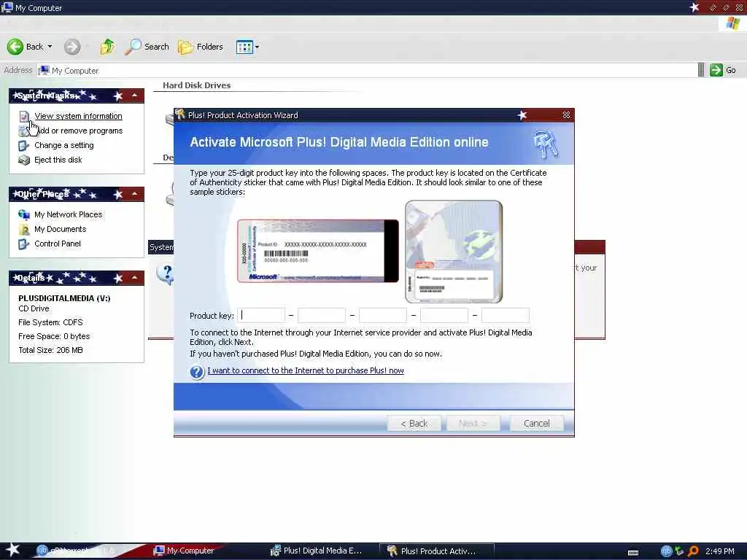Viewport: 747px width, 560px height.
Task: Click the sample certificate sticker image
Action: click(318, 251)
